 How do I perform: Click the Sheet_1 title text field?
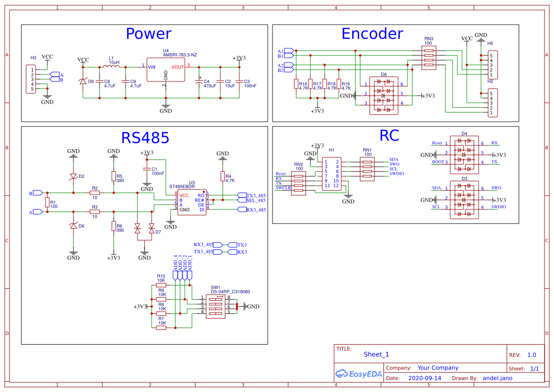pyautogui.click(x=375, y=354)
